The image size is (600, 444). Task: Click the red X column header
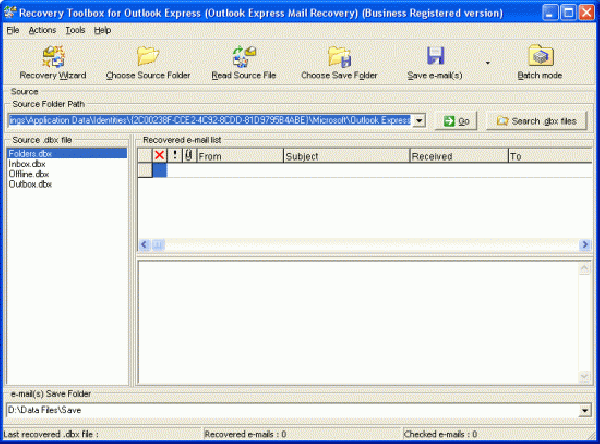(x=159, y=156)
